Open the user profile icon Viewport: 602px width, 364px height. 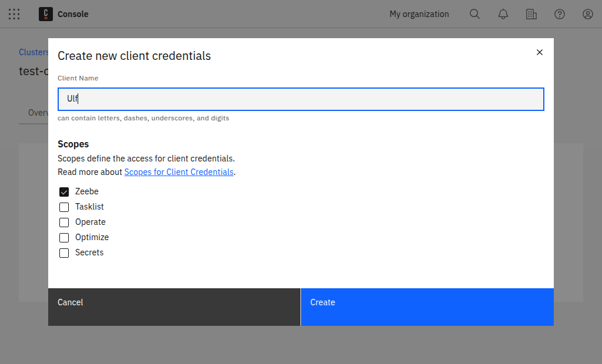[x=587, y=14]
